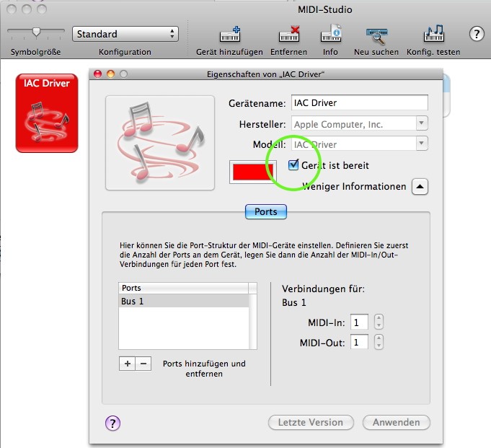Screen dimensions: 491x448
Task: Open the Modell dropdown arrow
Action: coord(422,143)
